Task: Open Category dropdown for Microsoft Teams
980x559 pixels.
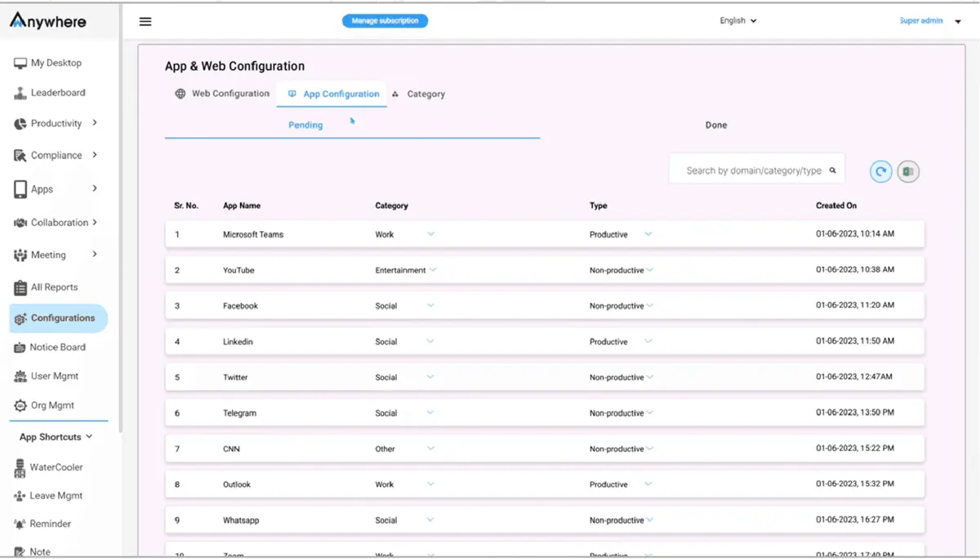Action: 430,234
